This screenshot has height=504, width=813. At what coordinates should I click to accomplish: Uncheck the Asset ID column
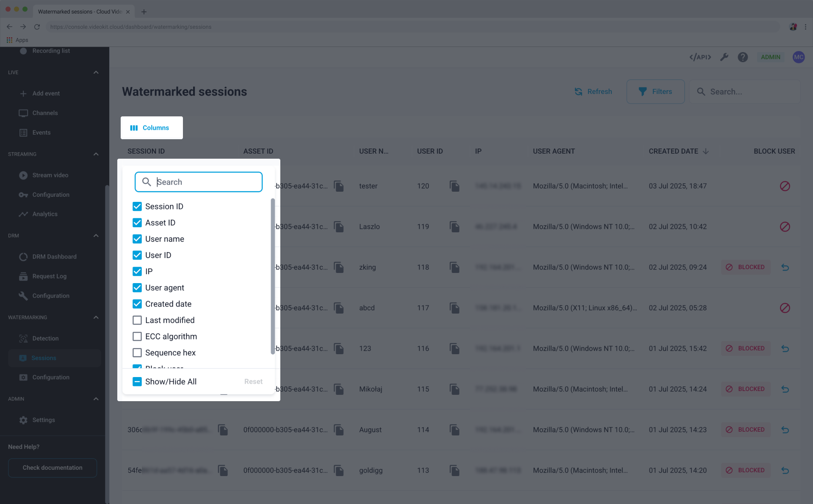(x=137, y=223)
